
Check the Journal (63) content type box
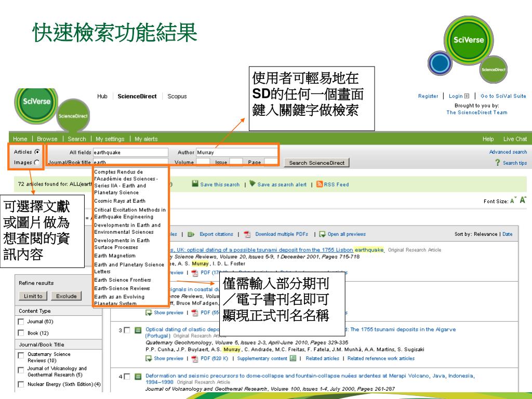tap(21, 321)
